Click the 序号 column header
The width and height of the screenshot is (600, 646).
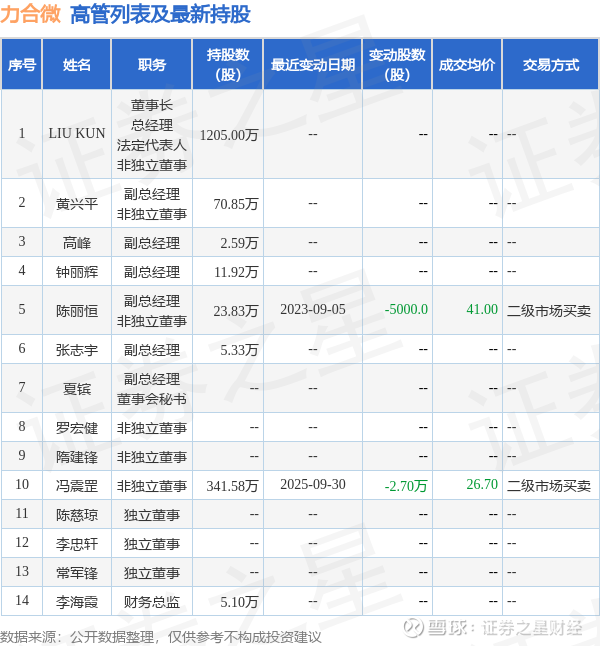22,65
